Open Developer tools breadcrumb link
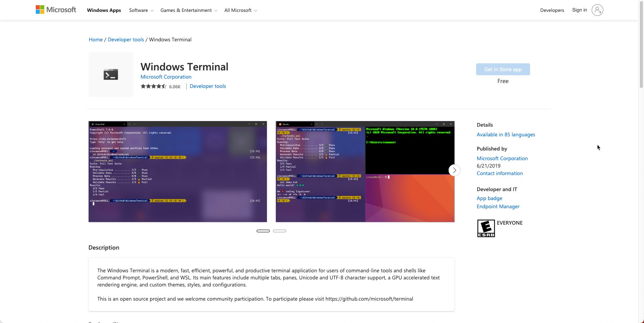Screen dimensions: 644x323 pos(126,39)
